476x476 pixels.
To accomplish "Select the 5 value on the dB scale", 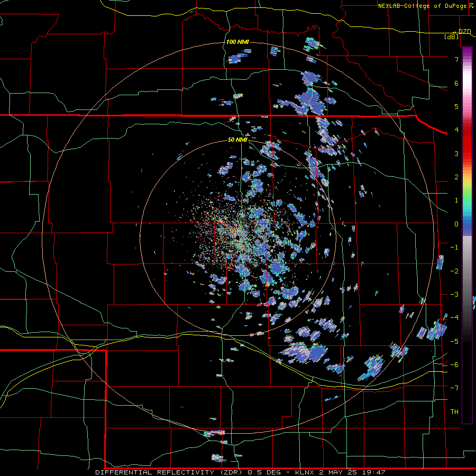I will coord(456,106).
